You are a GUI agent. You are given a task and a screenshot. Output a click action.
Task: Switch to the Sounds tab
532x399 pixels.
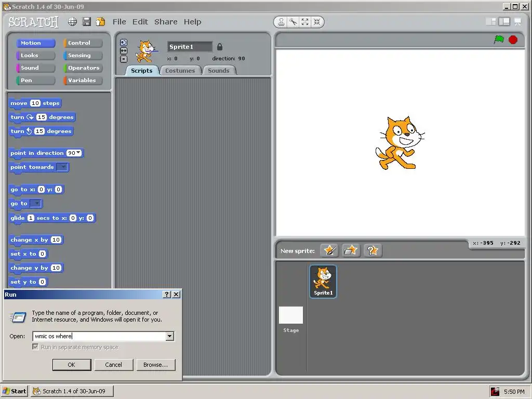click(x=219, y=71)
